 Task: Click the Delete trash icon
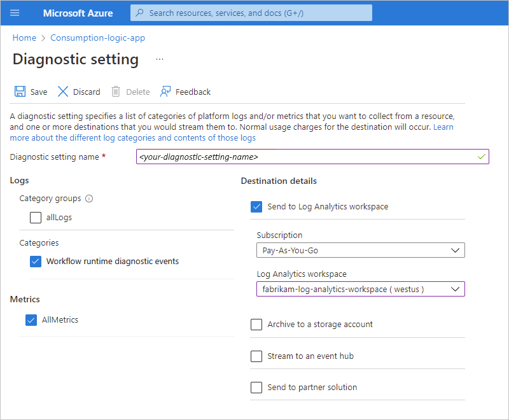tap(115, 91)
